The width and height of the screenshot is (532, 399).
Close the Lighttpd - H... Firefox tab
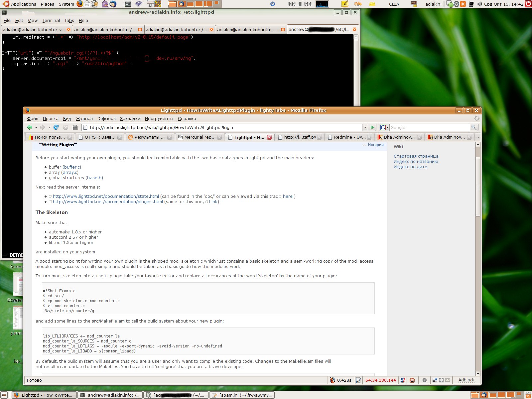(269, 137)
